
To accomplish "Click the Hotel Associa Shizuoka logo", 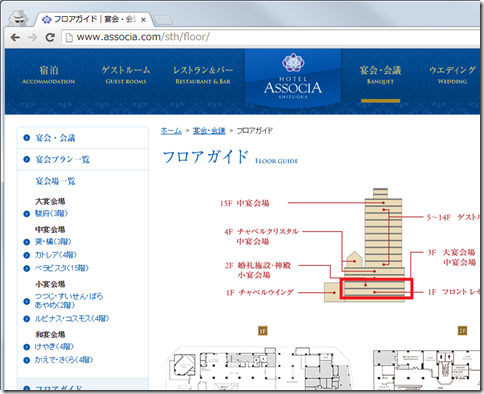I will (293, 76).
